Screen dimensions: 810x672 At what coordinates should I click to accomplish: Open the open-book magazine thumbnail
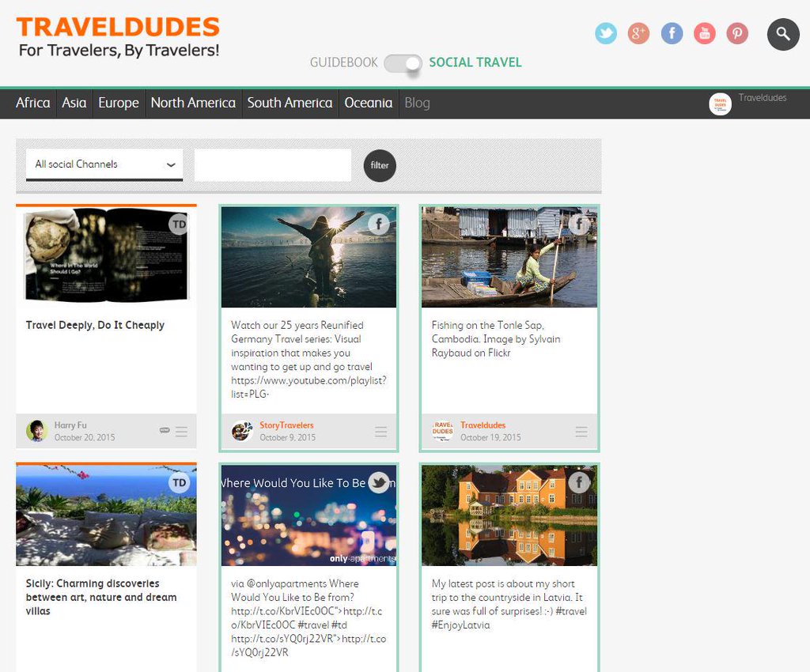click(x=107, y=255)
